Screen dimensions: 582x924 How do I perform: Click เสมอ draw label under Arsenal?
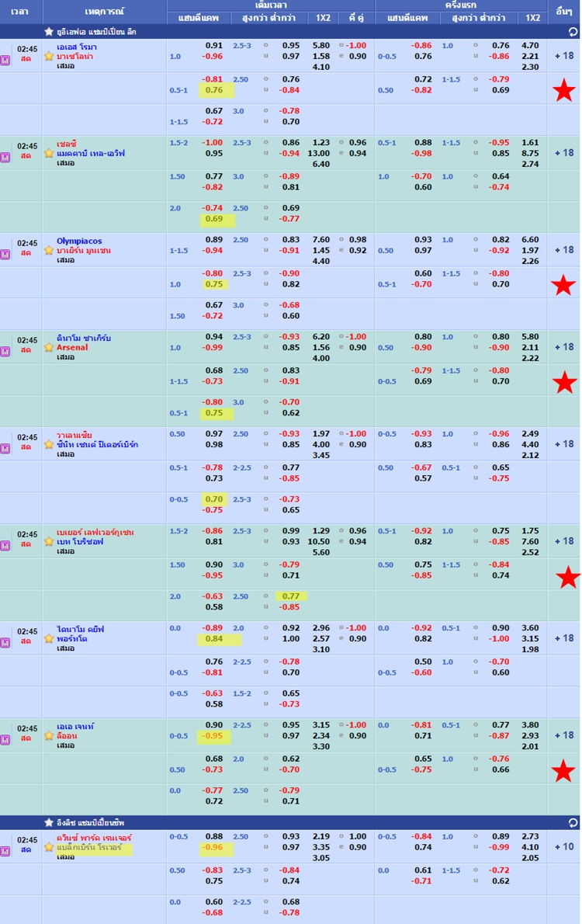pyautogui.click(x=65, y=357)
